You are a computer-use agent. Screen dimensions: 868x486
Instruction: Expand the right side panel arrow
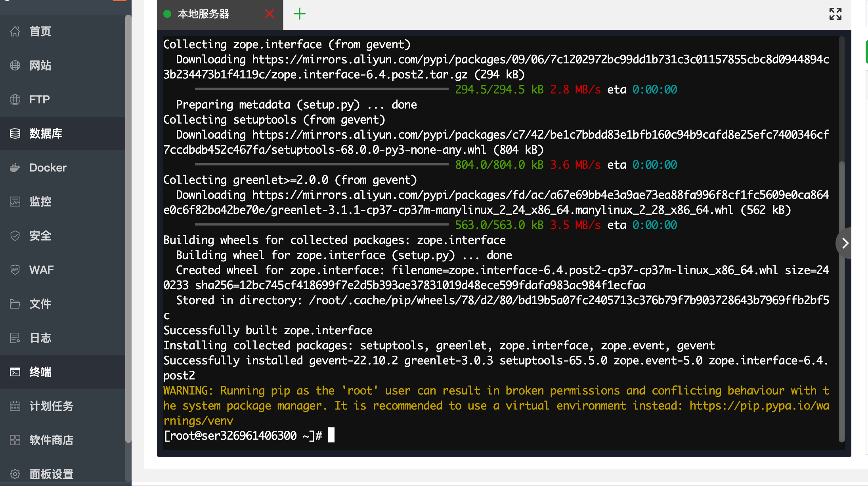click(845, 243)
